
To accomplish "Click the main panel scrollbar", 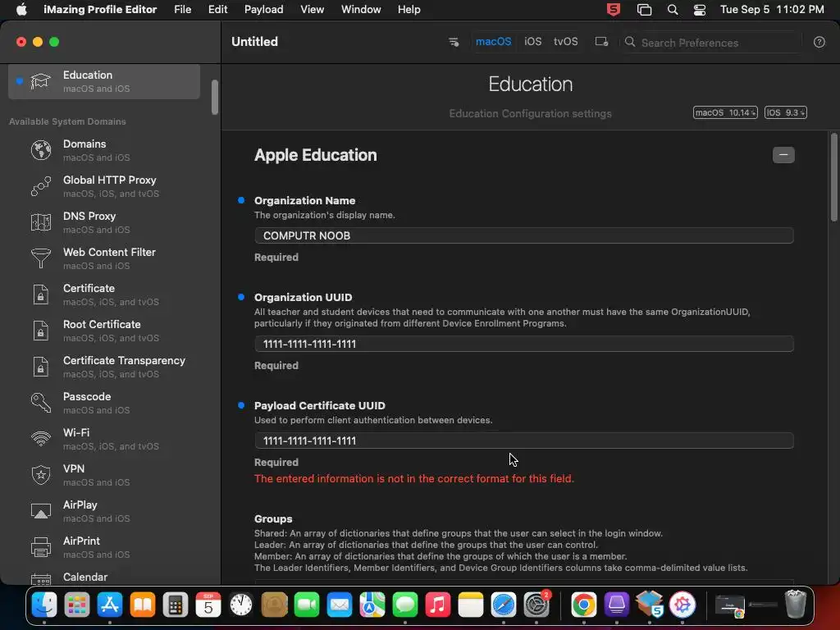I will point(833,177).
